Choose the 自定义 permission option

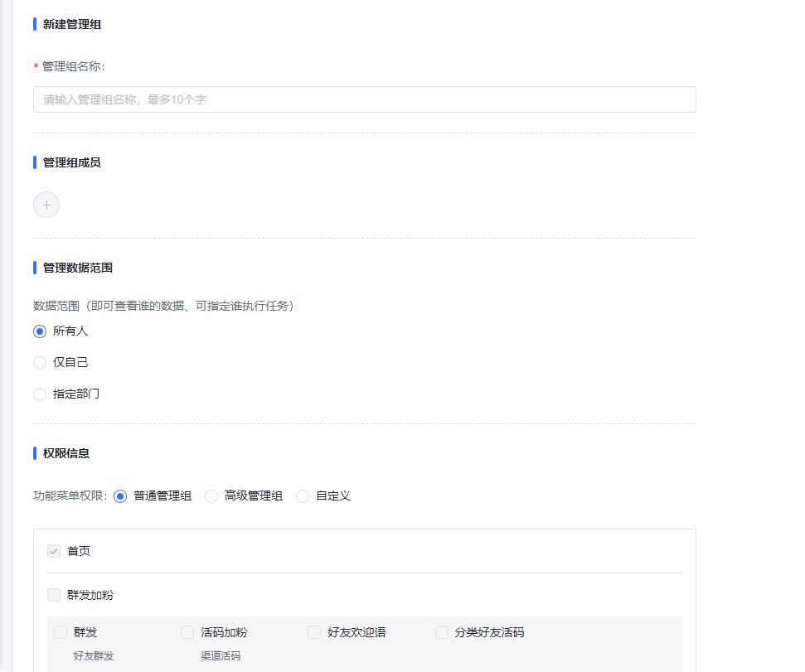coord(303,496)
